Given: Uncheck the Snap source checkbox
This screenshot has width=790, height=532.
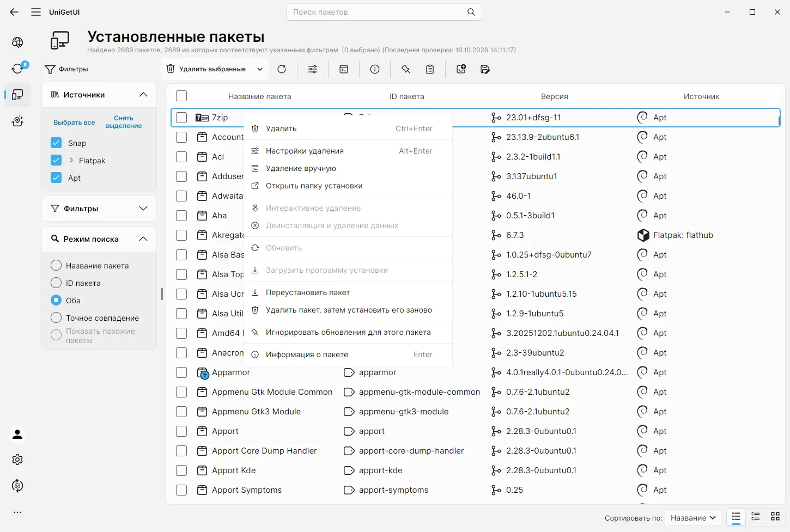Looking at the screenshot, I should [x=56, y=143].
